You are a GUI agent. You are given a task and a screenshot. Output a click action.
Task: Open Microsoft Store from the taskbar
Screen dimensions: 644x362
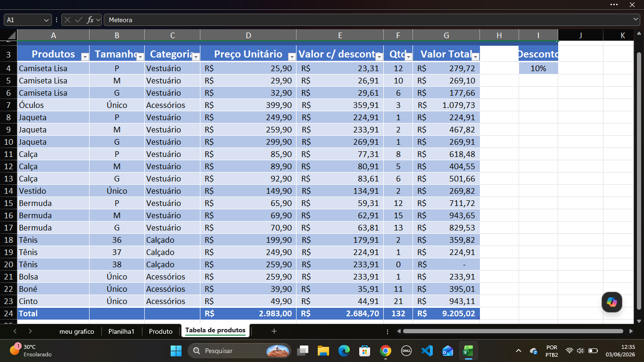[x=364, y=351]
